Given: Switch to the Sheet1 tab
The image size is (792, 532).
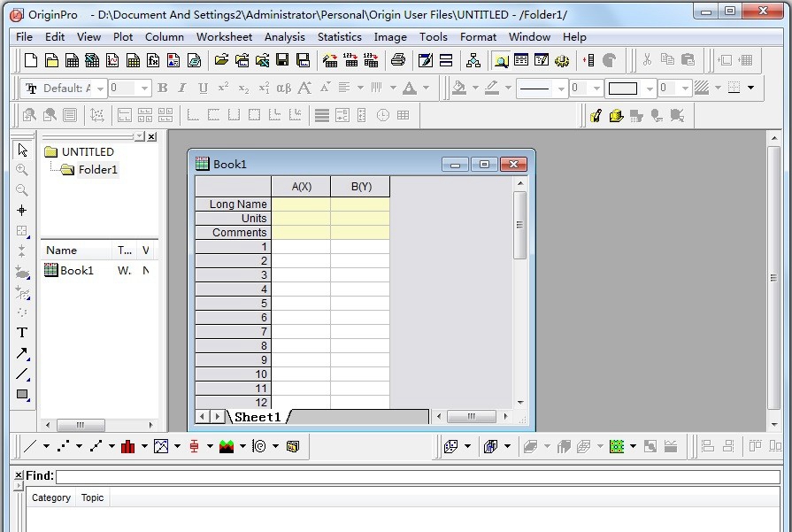Looking at the screenshot, I should tap(258, 417).
